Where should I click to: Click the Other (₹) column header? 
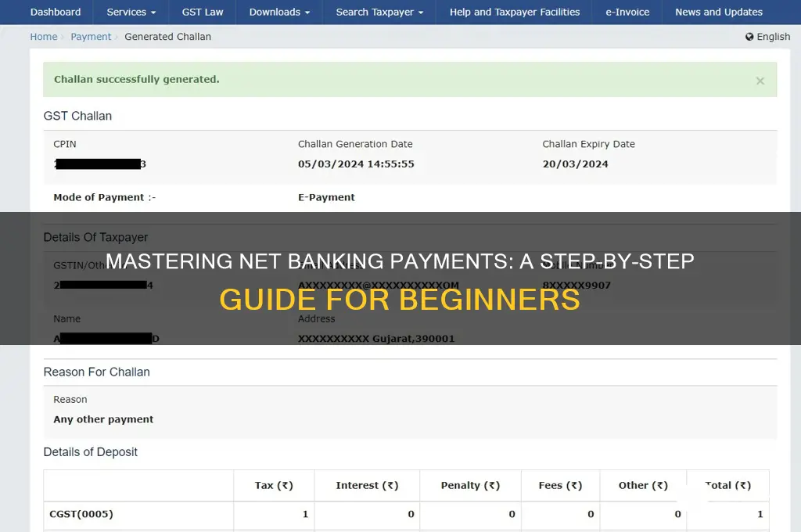(643, 486)
